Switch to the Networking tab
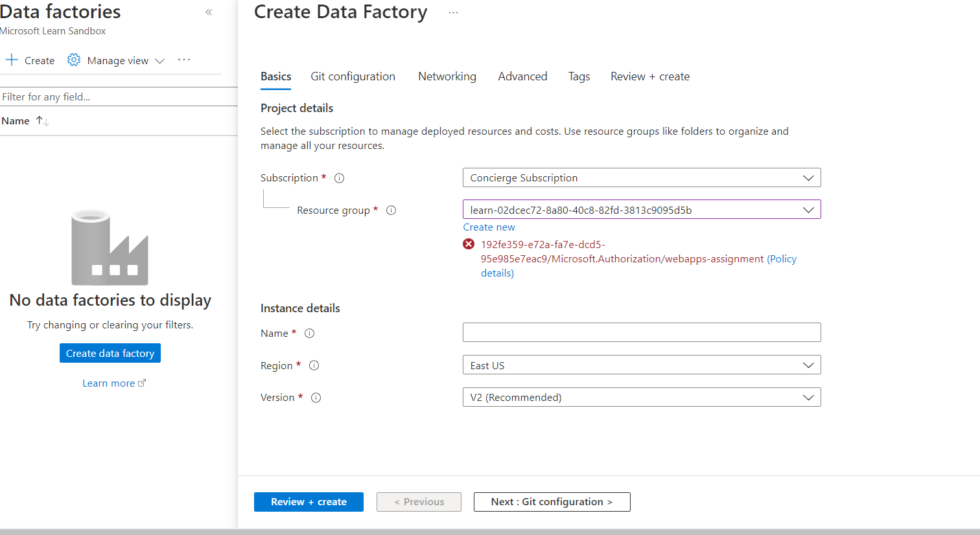This screenshot has height=535, width=980. [447, 76]
